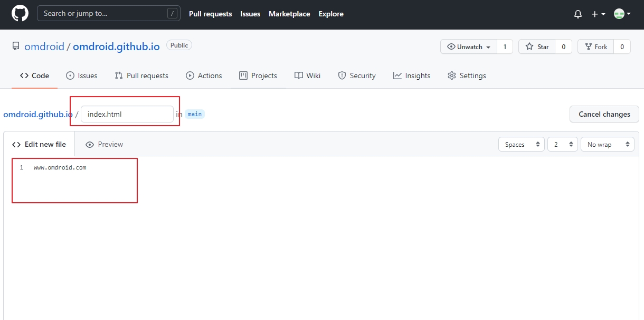Click the main branch label

coord(195,114)
